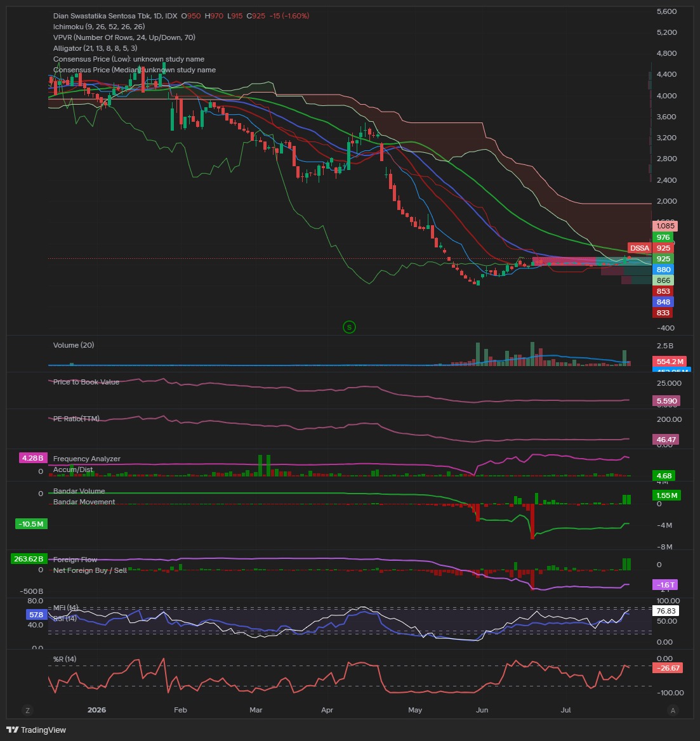
Task: Select the Foreign Flow legend
Action: tap(75, 560)
